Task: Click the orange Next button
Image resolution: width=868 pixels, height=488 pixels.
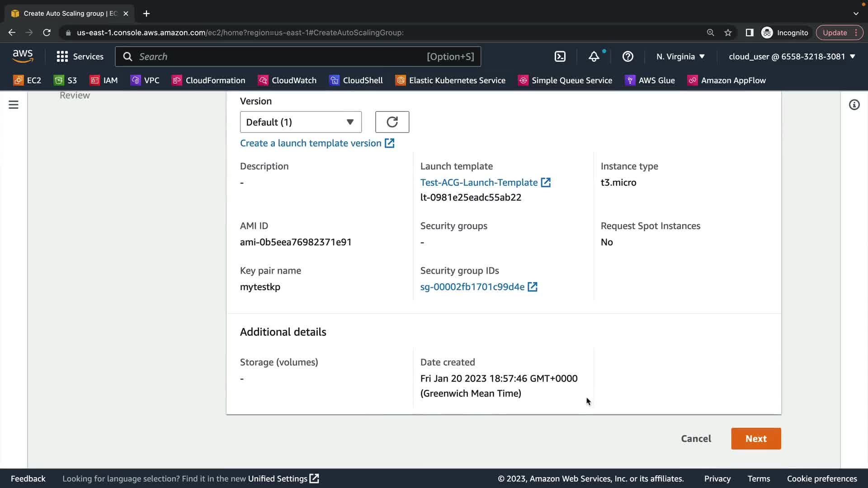Action: (x=756, y=439)
